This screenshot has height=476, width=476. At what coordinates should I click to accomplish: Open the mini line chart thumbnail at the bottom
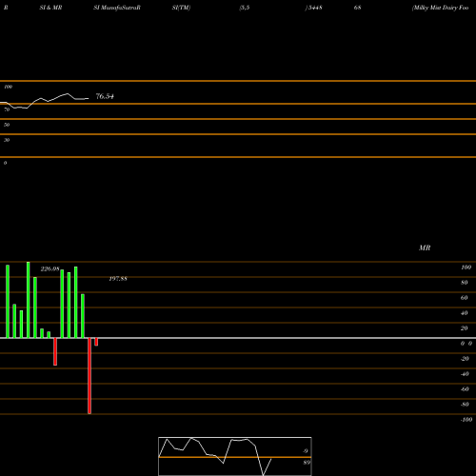[235, 456]
